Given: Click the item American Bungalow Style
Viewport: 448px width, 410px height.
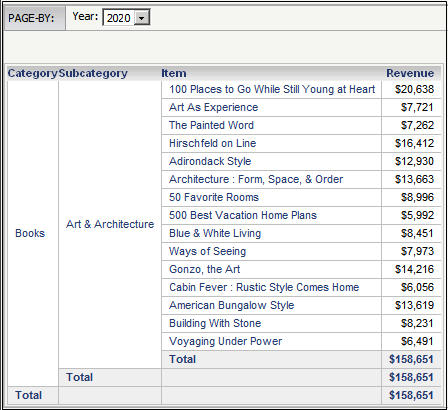Looking at the screenshot, I should [231, 305].
